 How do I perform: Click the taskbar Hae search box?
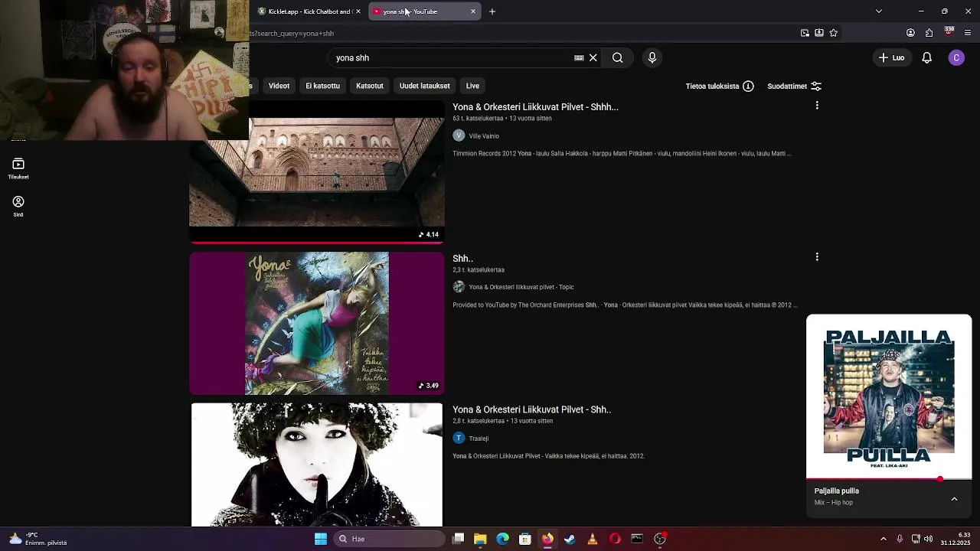(390, 539)
